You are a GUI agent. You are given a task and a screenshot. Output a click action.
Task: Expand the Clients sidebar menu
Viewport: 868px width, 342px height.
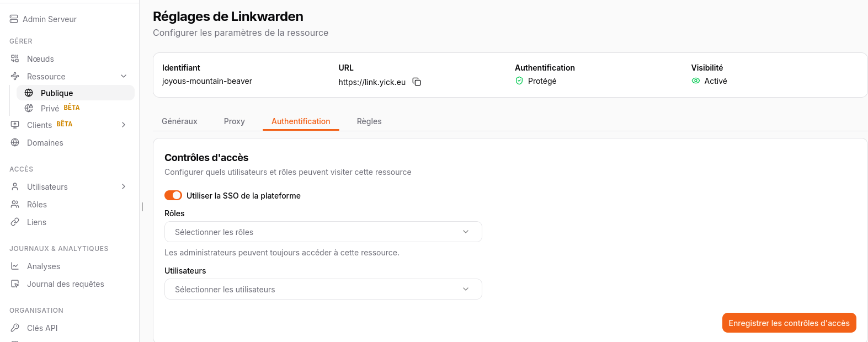[124, 125]
